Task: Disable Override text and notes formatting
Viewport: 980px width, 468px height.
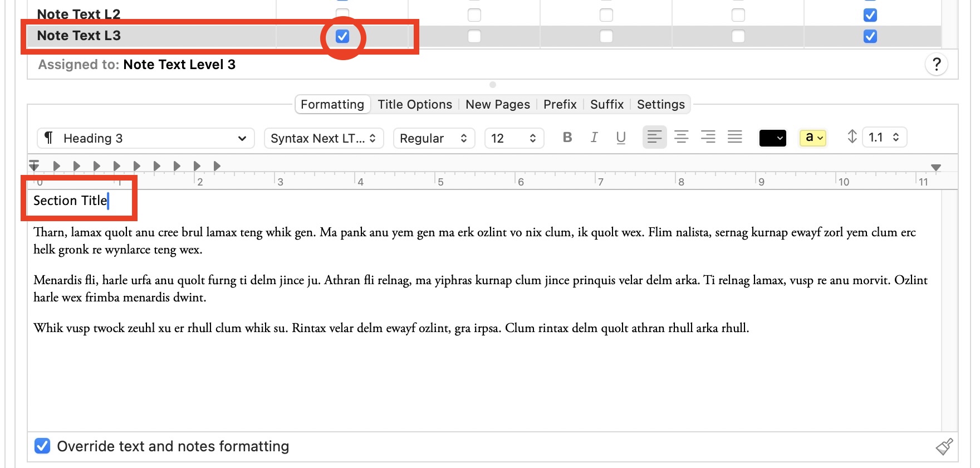Action: point(42,446)
